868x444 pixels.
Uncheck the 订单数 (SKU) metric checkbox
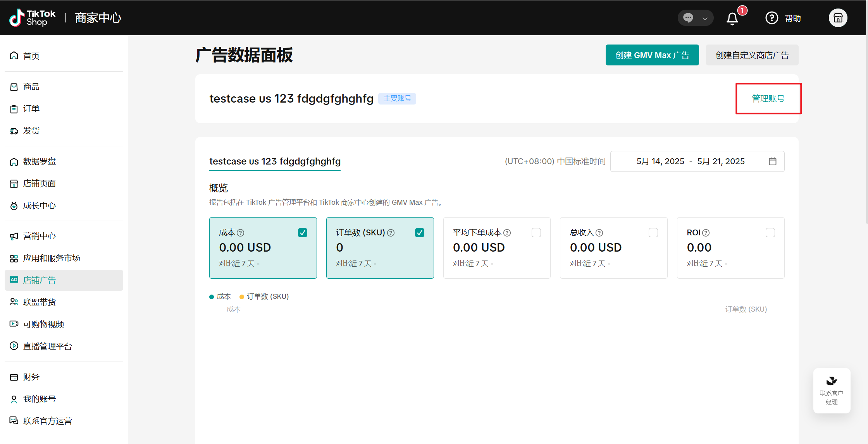pyautogui.click(x=420, y=233)
